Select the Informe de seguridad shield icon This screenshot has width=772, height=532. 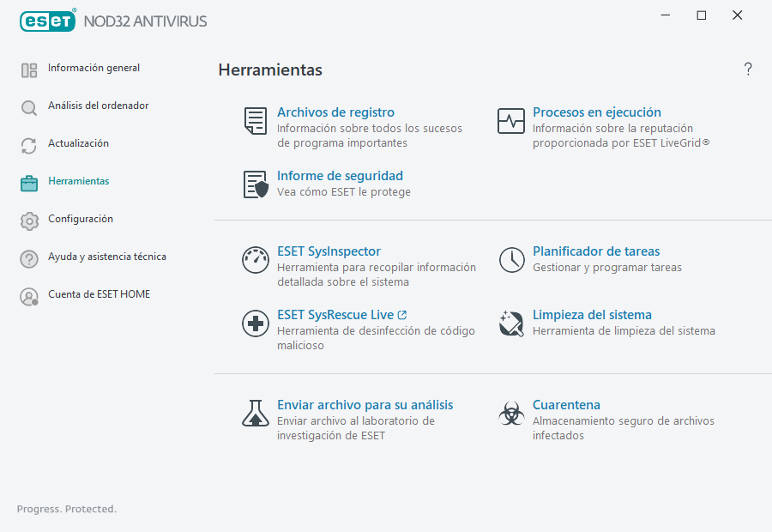click(x=255, y=184)
